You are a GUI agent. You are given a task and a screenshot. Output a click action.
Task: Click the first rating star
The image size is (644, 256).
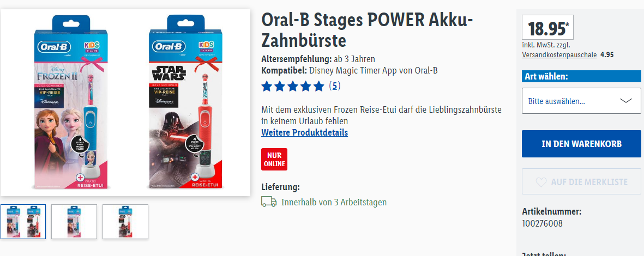[x=267, y=86]
